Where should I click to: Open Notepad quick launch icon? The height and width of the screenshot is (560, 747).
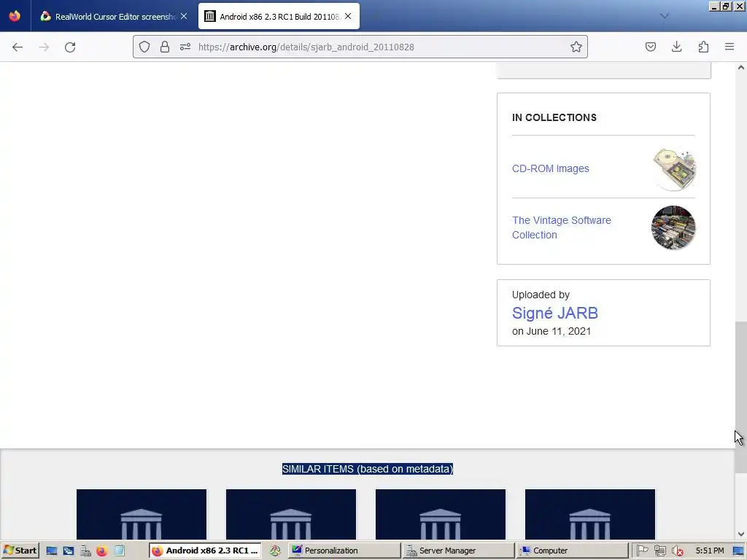pos(119,551)
